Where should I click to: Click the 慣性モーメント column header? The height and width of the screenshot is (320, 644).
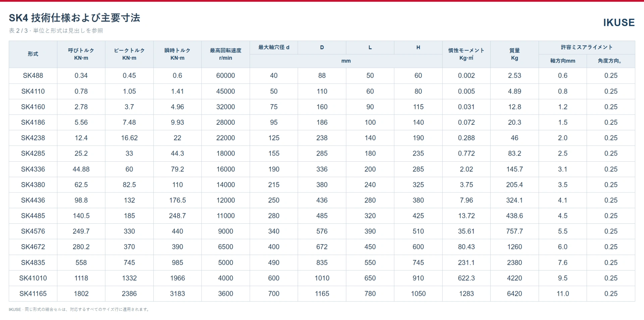[x=466, y=54]
